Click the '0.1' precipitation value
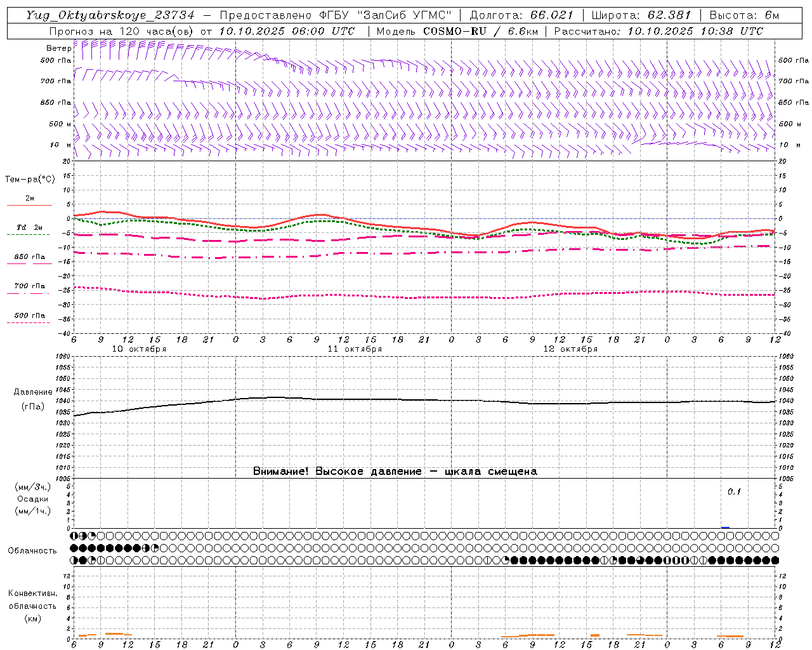 click(x=734, y=491)
